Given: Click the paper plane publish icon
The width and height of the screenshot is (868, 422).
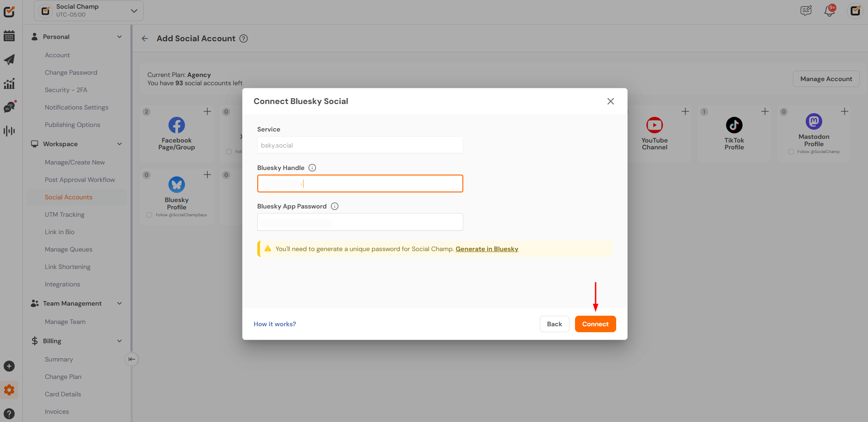Looking at the screenshot, I should click(9, 60).
